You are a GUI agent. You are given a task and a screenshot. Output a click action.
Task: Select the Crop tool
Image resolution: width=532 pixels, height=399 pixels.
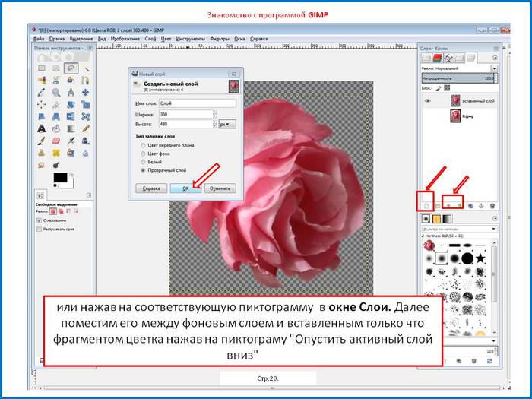coord(56,105)
